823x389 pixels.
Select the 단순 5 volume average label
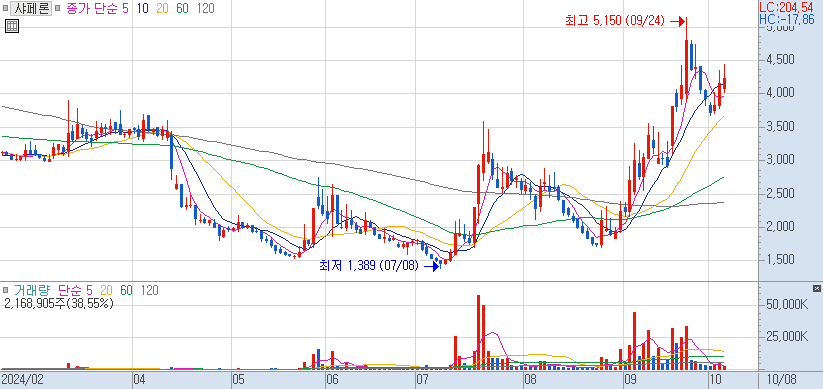(x=75, y=290)
